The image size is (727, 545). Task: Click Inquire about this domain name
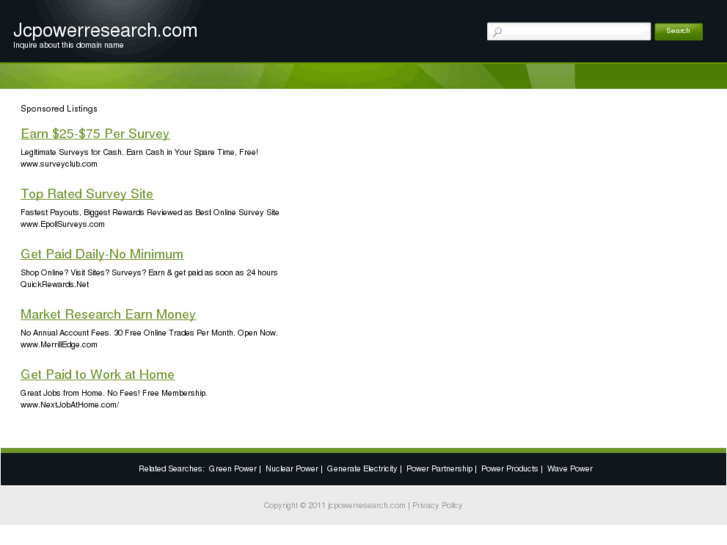68,45
